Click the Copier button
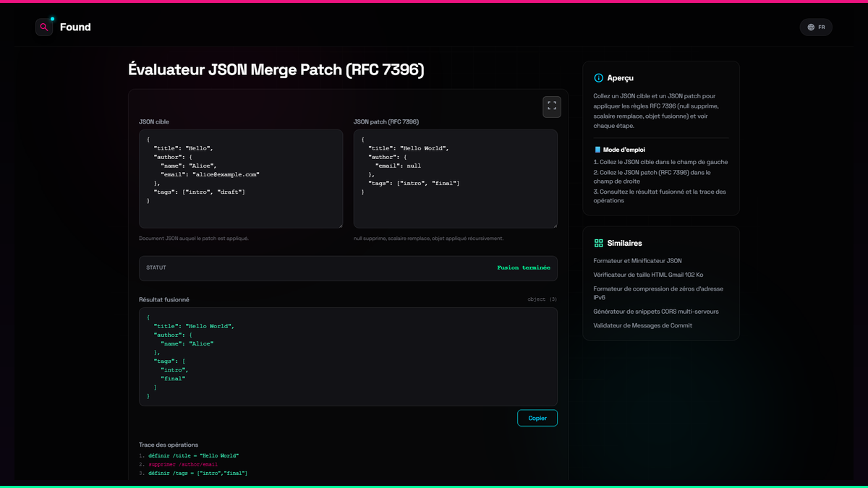868x488 pixels. [x=537, y=418]
